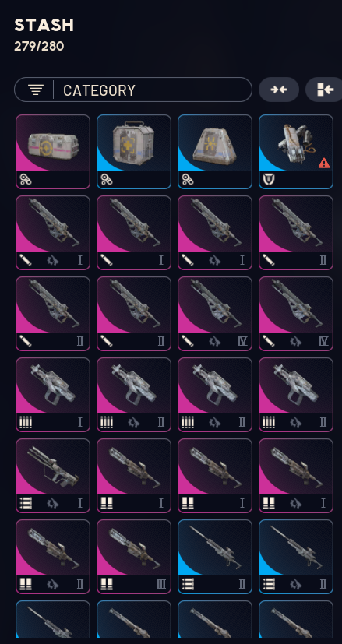This screenshot has height=644, width=342.
Task: Click the gears icon under the trapezoid crate
Action: tap(187, 179)
